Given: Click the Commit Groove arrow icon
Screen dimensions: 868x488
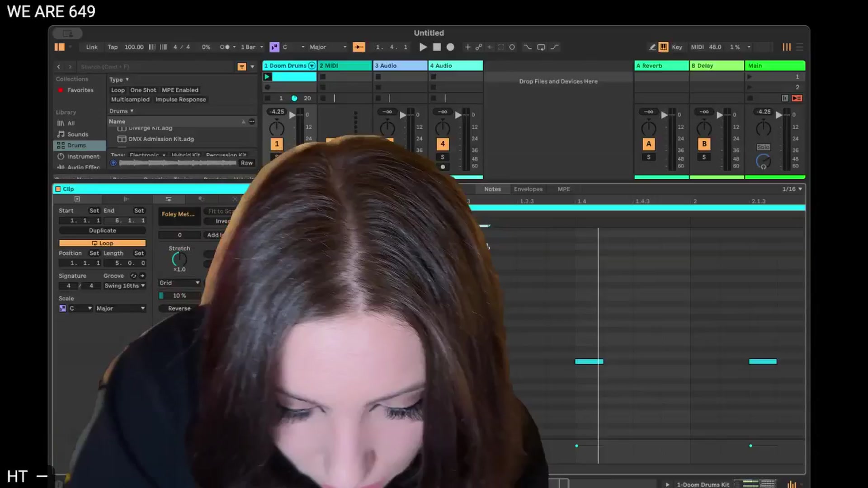Looking at the screenshot, I should 142,276.
